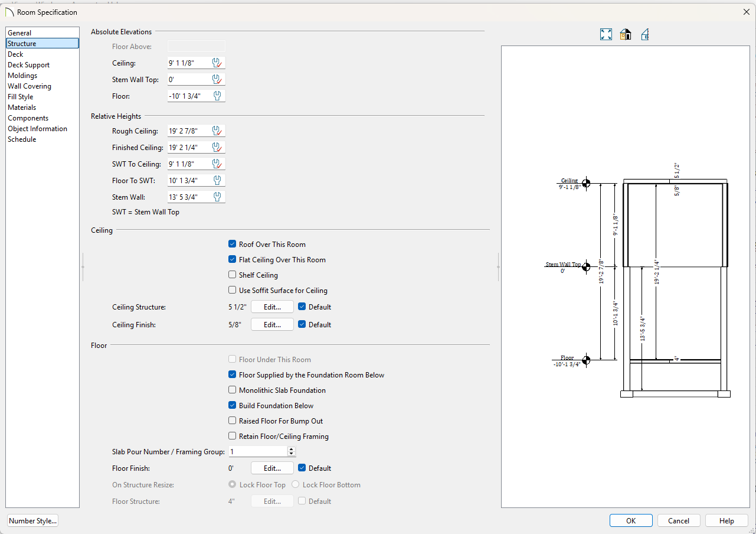Select the cross-section view icon above the preview

click(645, 34)
